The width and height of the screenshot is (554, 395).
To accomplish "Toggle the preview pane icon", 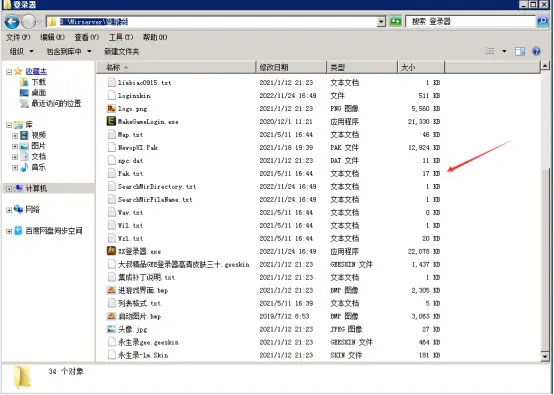I will [519, 51].
